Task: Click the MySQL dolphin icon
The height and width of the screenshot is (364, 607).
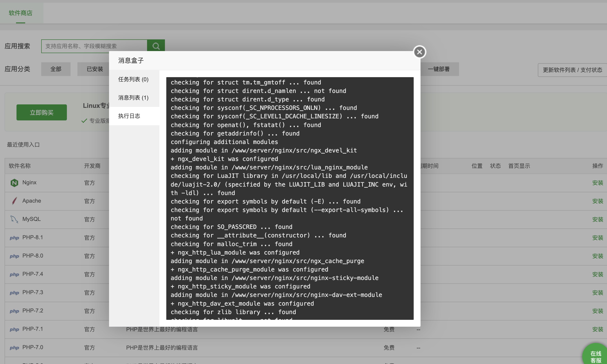Action: pyautogui.click(x=14, y=219)
